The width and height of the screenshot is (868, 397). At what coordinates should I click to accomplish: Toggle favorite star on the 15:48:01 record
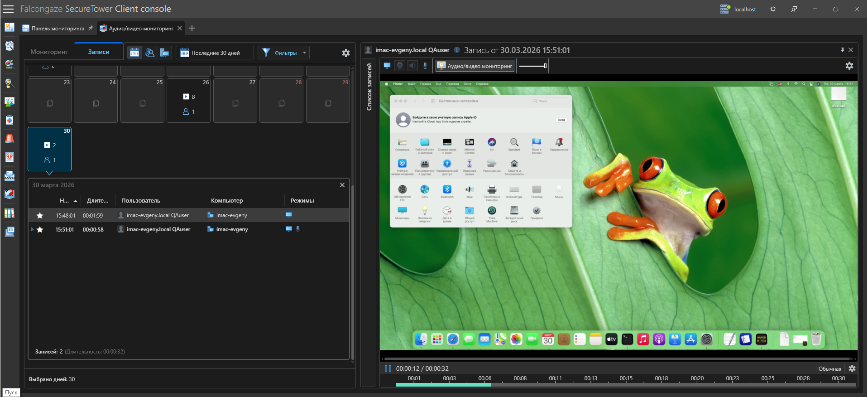(x=40, y=216)
